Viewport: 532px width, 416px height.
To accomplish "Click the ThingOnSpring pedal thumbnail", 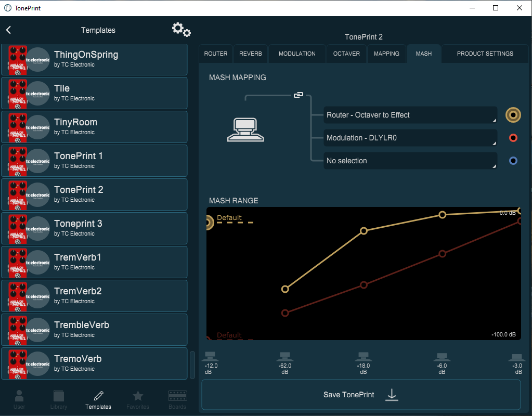I will [x=18, y=60].
